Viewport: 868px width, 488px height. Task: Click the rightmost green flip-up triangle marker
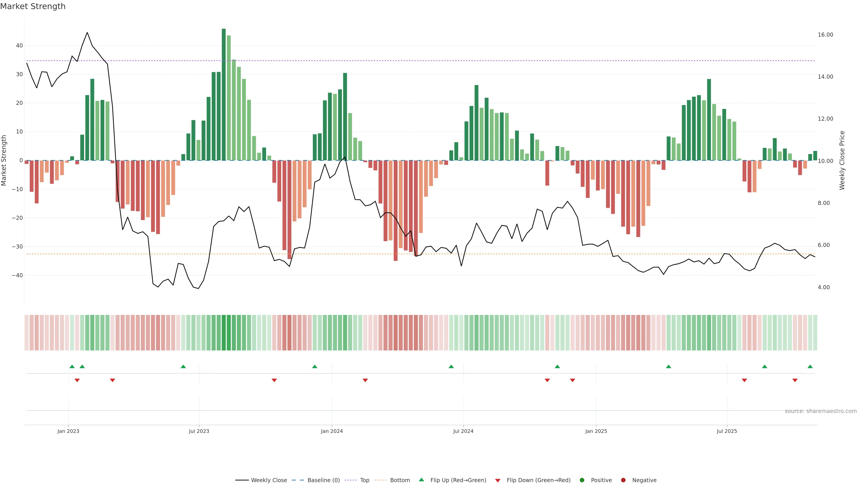coord(810,366)
